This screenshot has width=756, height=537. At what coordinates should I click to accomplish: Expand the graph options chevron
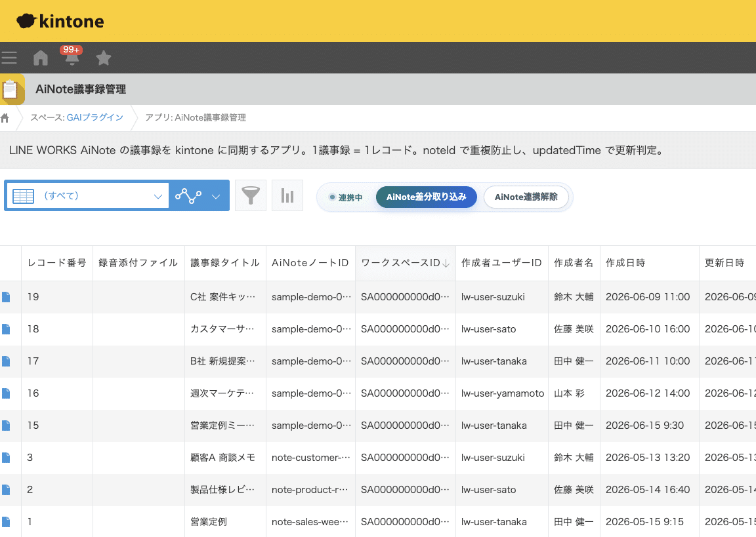pos(216,197)
